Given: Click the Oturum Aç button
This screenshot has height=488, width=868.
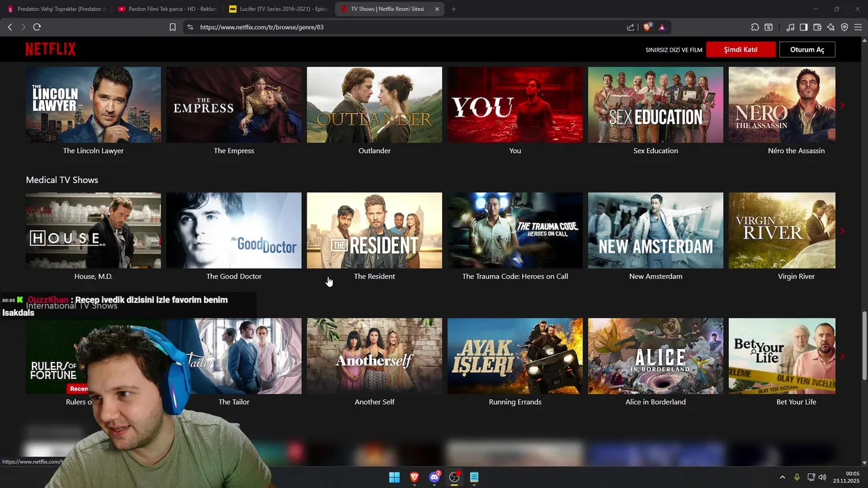Looking at the screenshot, I should coord(807,49).
